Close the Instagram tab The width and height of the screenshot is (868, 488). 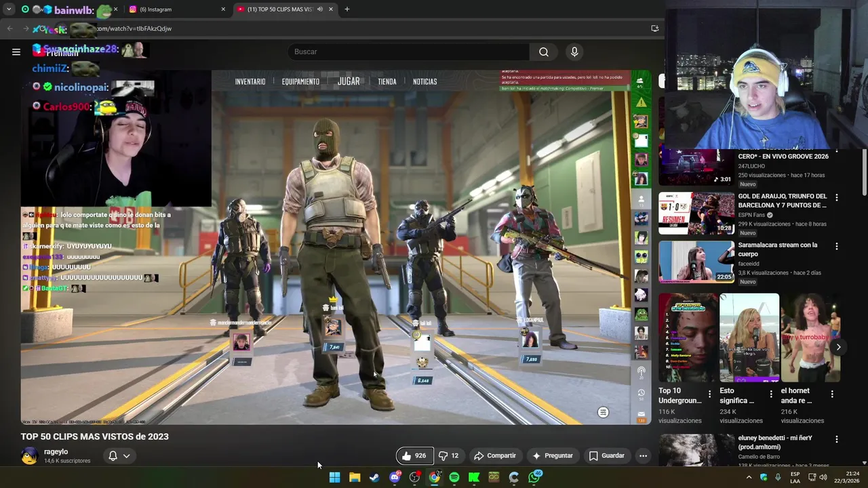223,9
